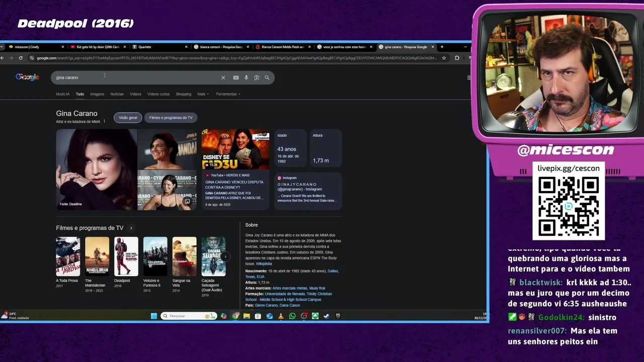
Task: Switch to the Kid gets hit by door tab
Action: 98,47
